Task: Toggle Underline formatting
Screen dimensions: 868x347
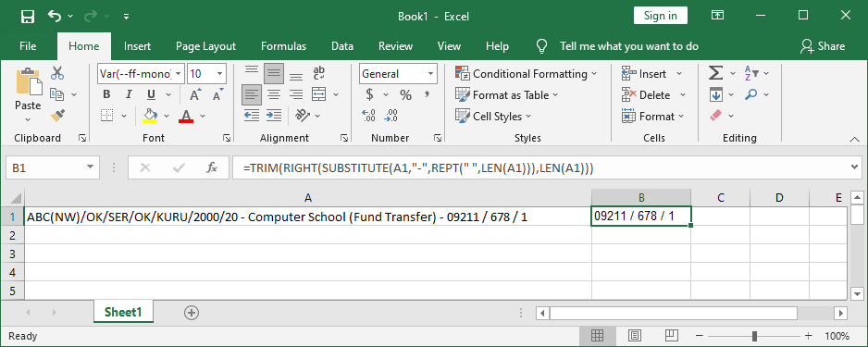Action: [151, 94]
